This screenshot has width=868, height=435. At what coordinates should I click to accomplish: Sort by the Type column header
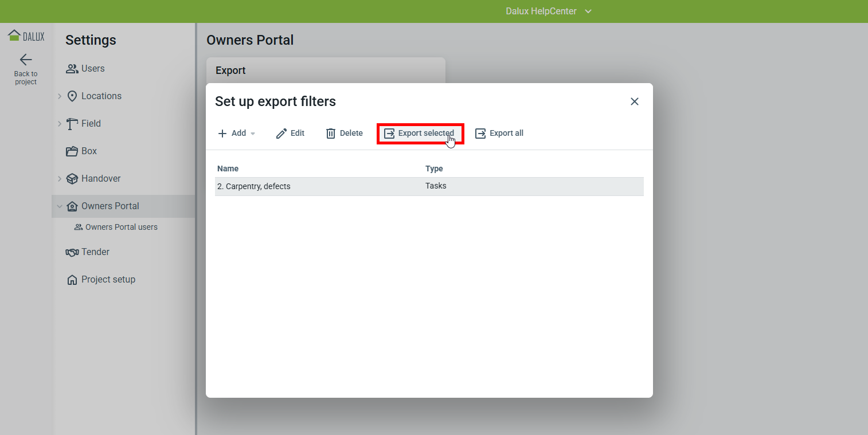coord(434,168)
